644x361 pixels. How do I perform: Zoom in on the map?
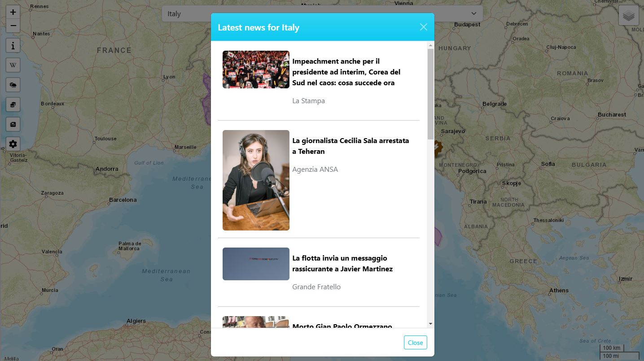(13, 13)
